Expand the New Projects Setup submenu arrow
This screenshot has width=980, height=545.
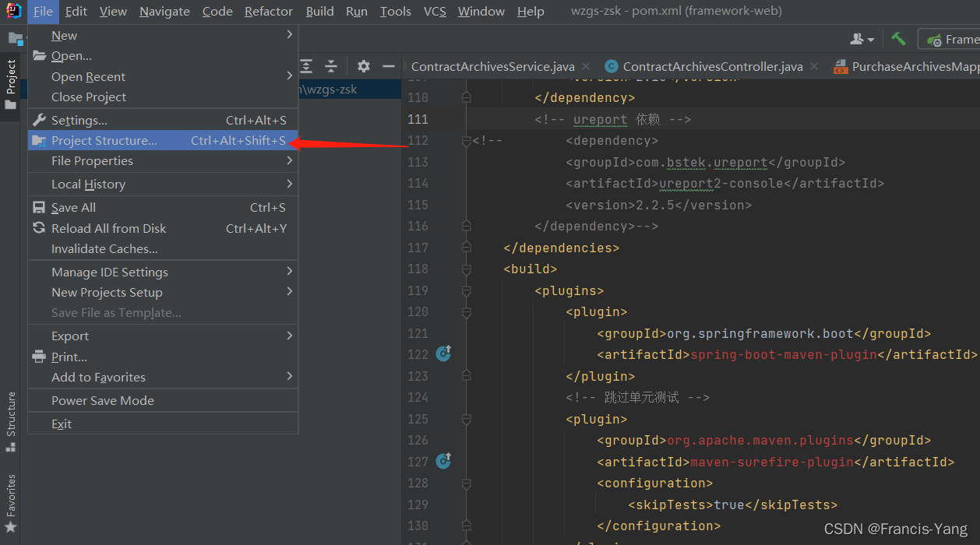(289, 292)
